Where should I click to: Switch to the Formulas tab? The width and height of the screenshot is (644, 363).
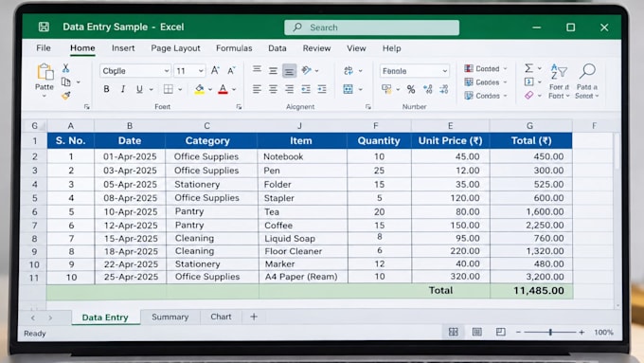[x=234, y=48]
